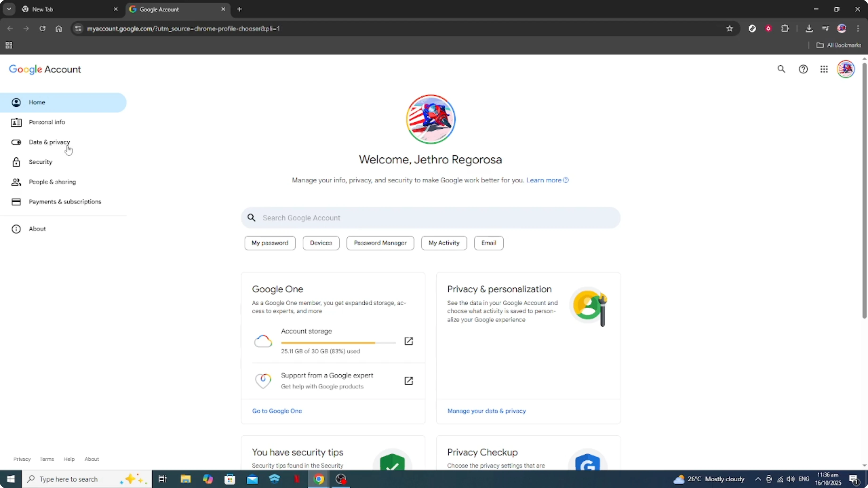Show hidden system tray icons chevron
868x488 pixels.
click(758, 479)
